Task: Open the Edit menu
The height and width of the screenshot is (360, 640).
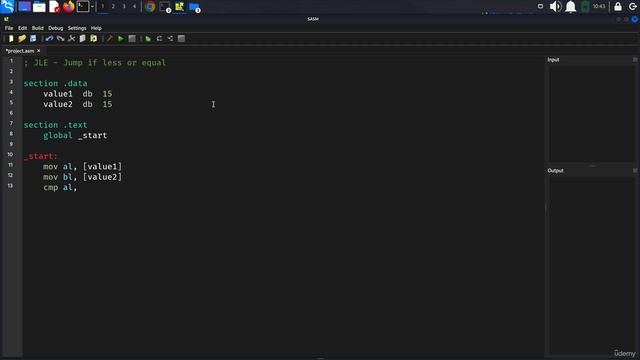Action: pos(22,28)
